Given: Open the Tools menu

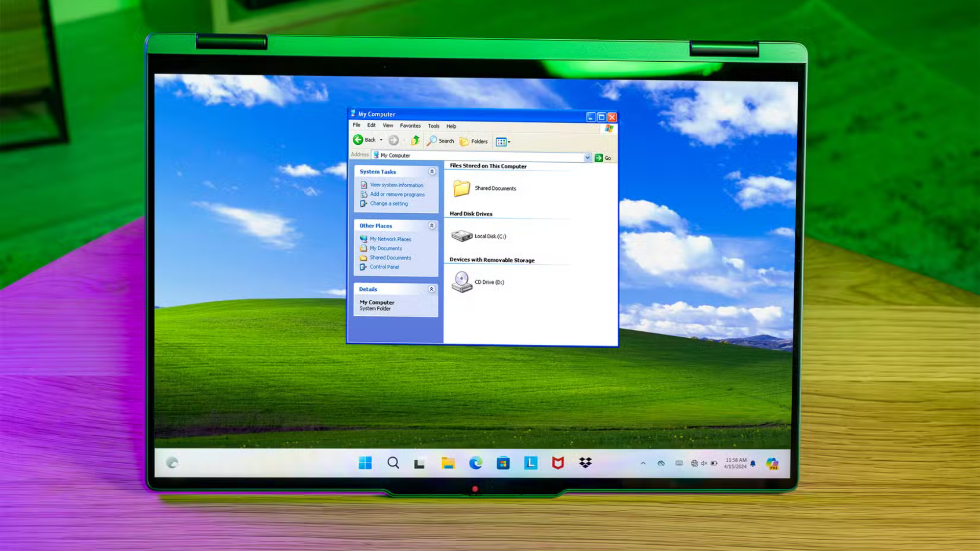Looking at the screenshot, I should (x=433, y=126).
